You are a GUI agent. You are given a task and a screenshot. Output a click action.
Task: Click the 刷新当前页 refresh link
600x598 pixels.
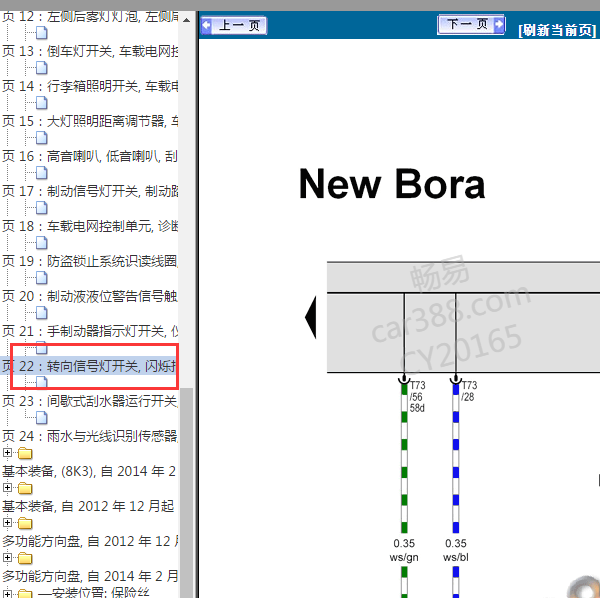[x=557, y=30]
